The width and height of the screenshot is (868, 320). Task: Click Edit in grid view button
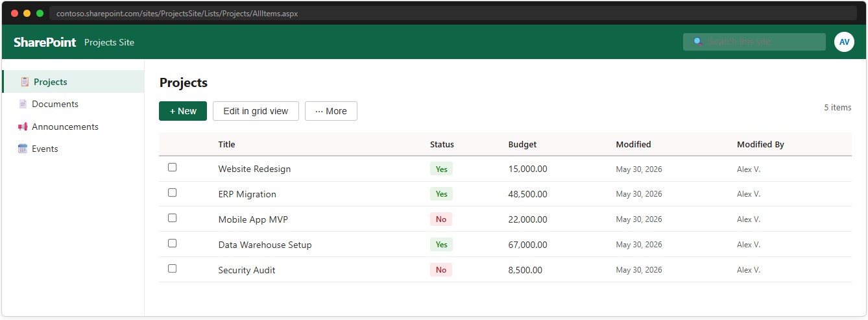[256, 111]
